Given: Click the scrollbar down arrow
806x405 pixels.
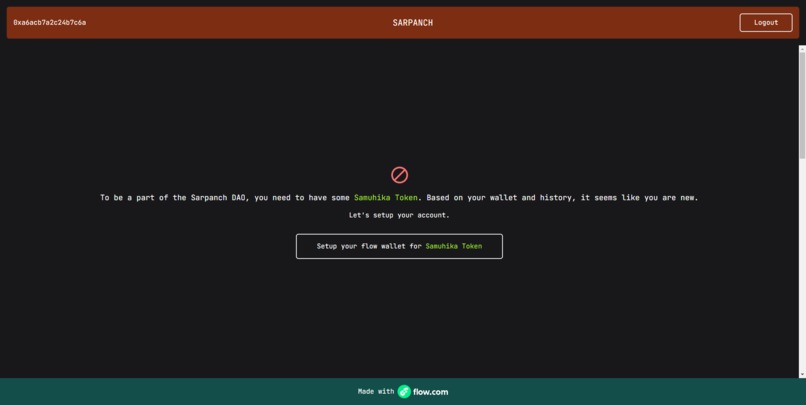Looking at the screenshot, I should click(802, 375).
